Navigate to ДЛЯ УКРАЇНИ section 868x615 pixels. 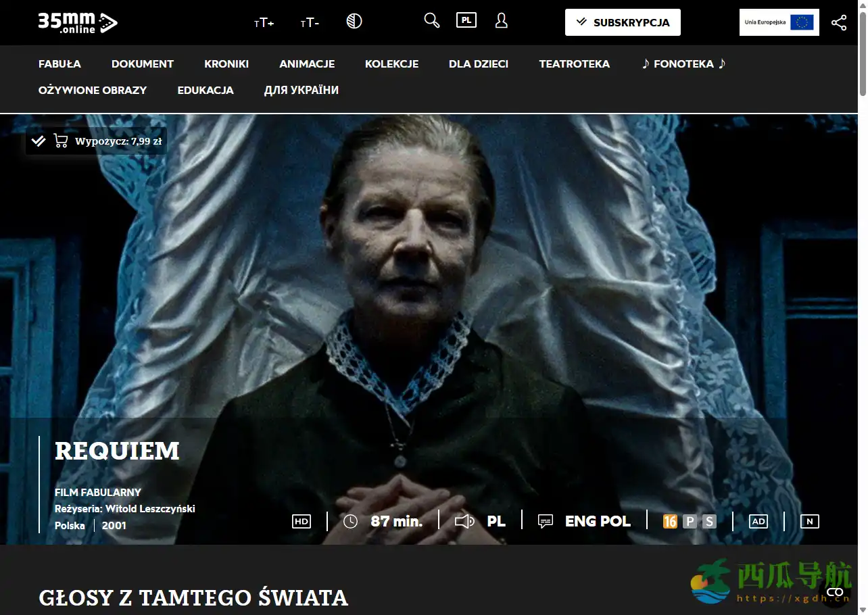pyautogui.click(x=301, y=90)
